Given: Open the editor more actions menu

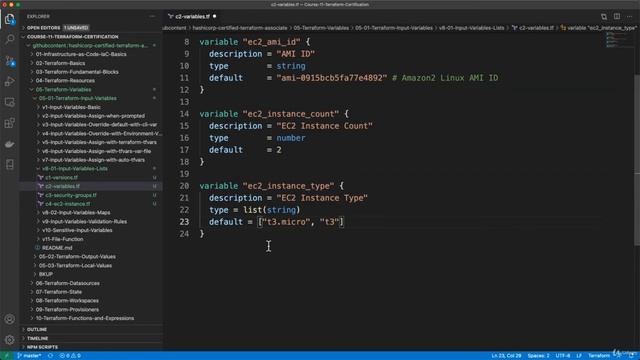Looking at the screenshot, I should coord(630,16).
